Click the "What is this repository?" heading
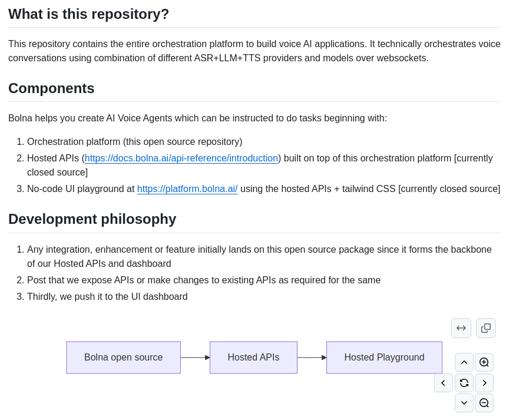The height and width of the screenshot is (420, 506). point(89,14)
